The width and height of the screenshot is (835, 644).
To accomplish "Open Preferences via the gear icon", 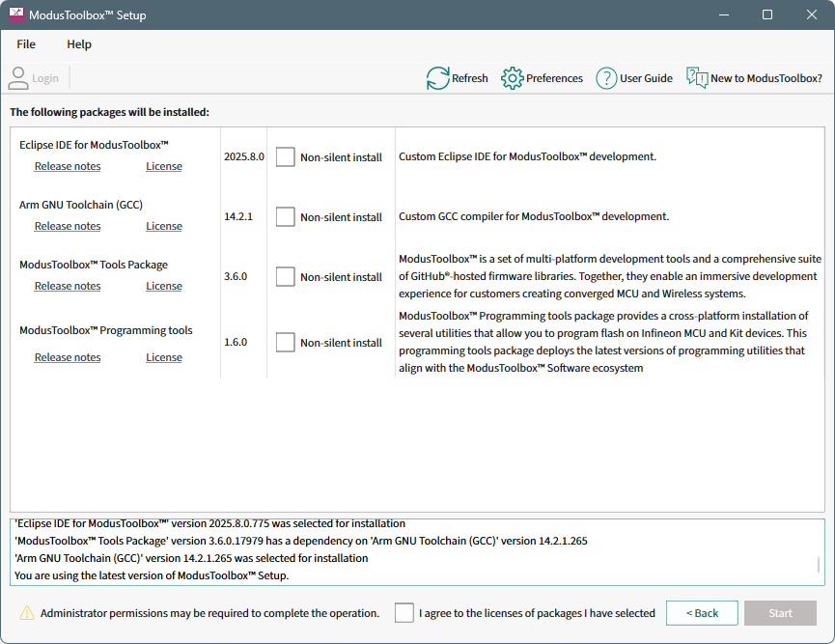I will (x=513, y=78).
